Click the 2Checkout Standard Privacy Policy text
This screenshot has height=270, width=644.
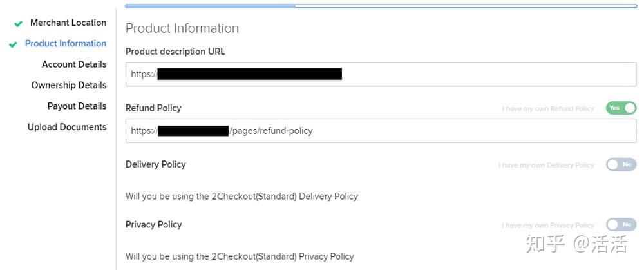pos(240,256)
